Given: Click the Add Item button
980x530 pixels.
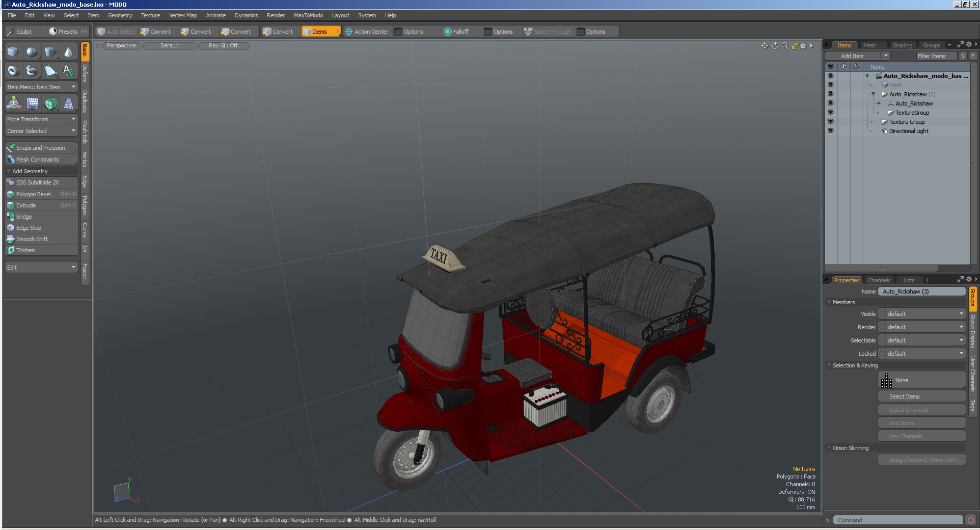Looking at the screenshot, I should [x=853, y=56].
